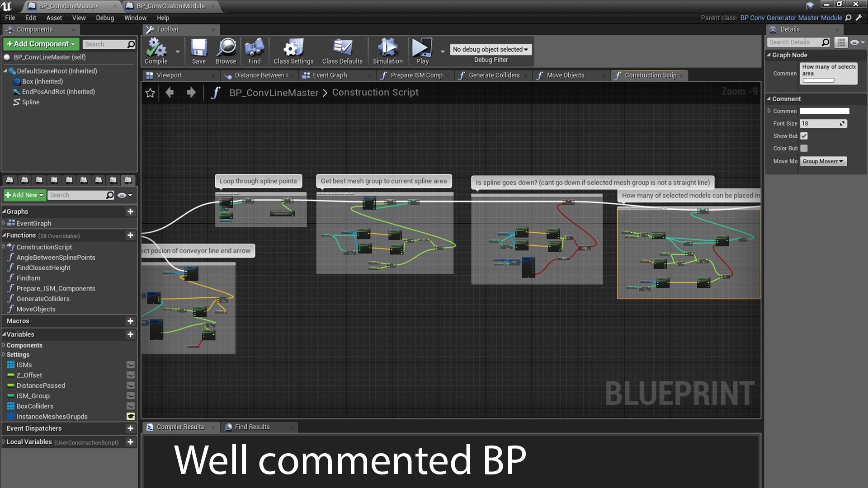Toggle instance editable eye on InstanceMeshesGrupds variable

(130, 416)
